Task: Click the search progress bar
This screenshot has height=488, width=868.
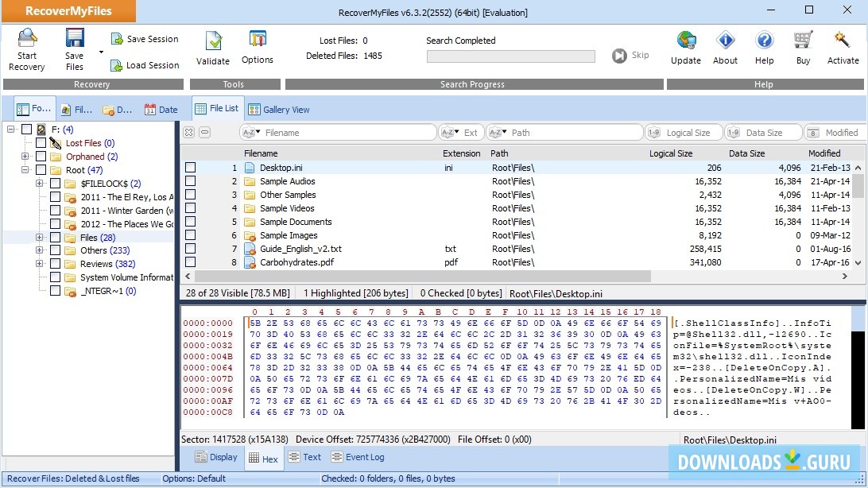Action: click(x=510, y=56)
